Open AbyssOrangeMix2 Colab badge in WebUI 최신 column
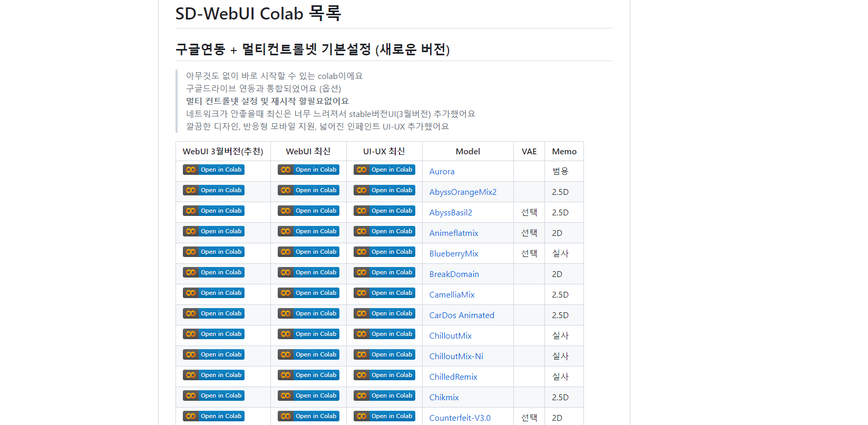 point(308,190)
